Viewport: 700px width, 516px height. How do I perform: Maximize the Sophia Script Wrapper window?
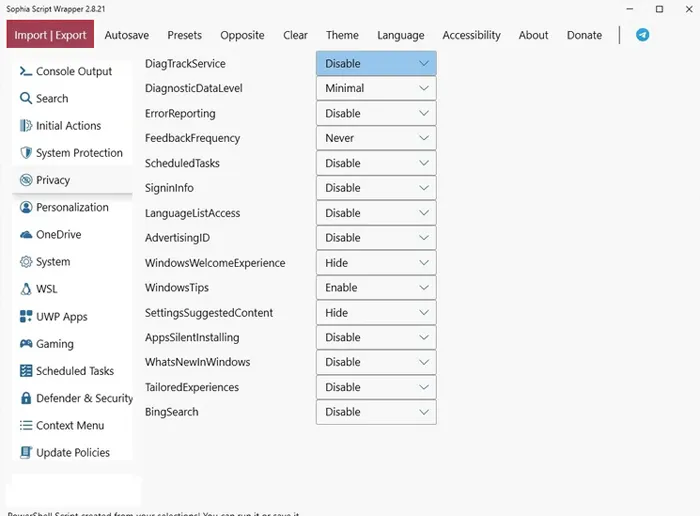click(659, 9)
